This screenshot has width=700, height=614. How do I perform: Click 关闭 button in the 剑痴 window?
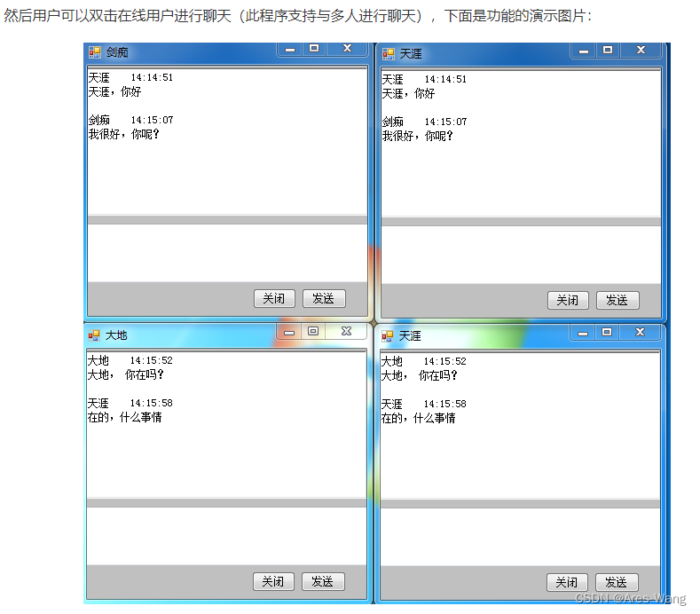274,299
